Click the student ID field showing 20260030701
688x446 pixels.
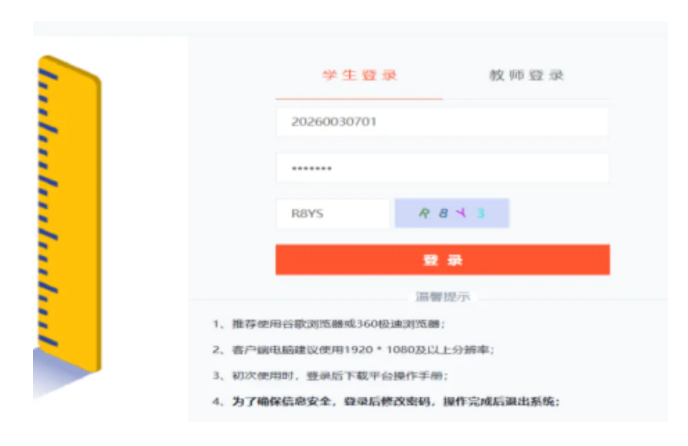tap(442, 122)
